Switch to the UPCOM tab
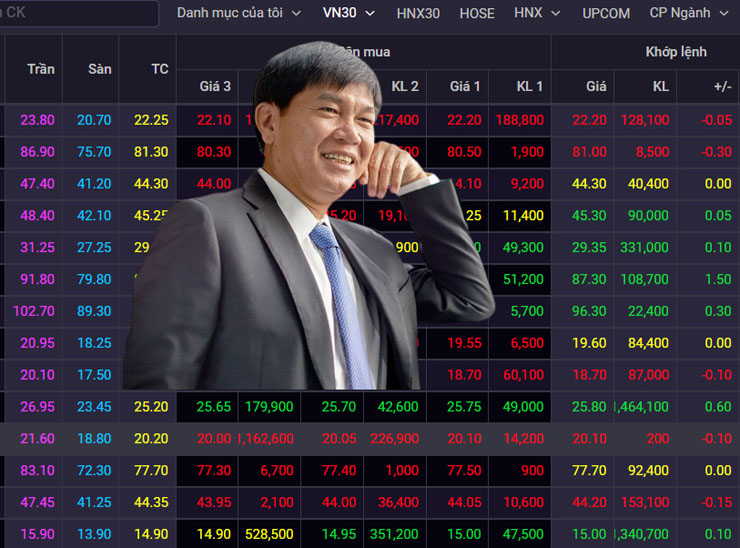Screen dimensions: 740x548 pos(606,13)
